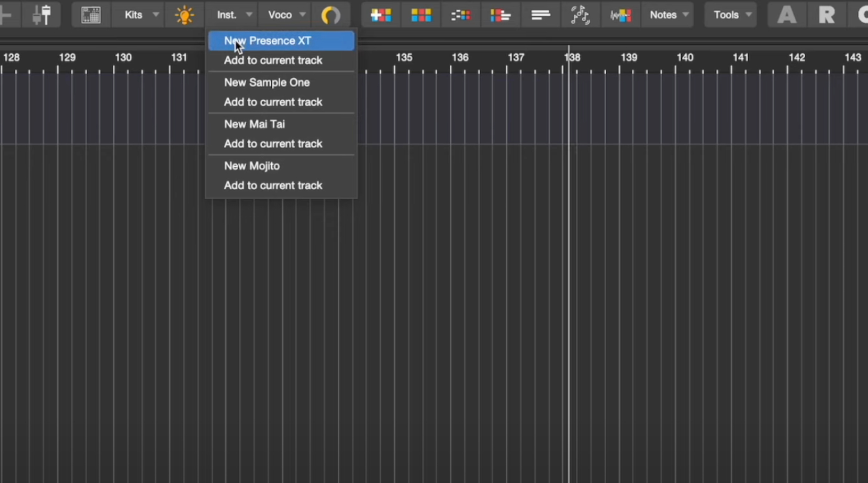Click the white text lines icon
868x483 pixels.
(x=540, y=15)
